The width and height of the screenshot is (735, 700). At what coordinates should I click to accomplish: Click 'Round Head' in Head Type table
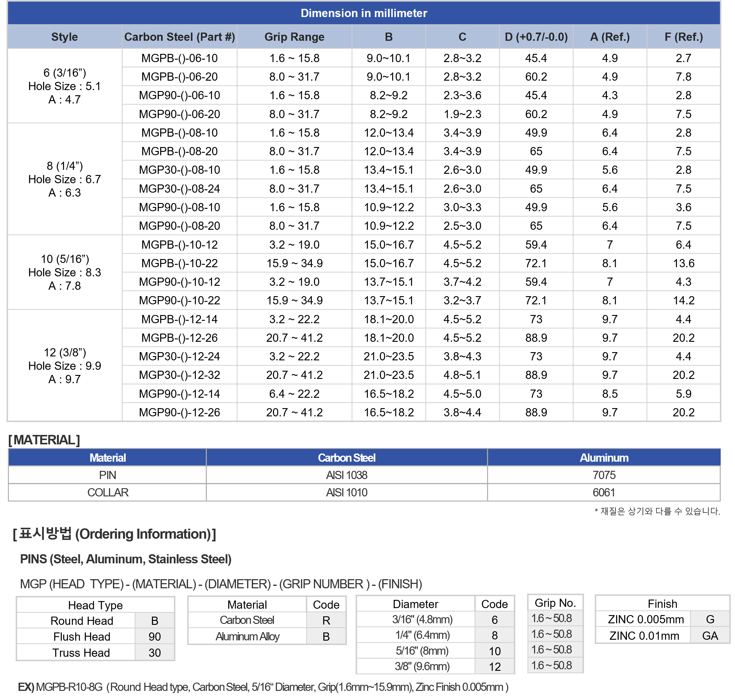coord(82,621)
